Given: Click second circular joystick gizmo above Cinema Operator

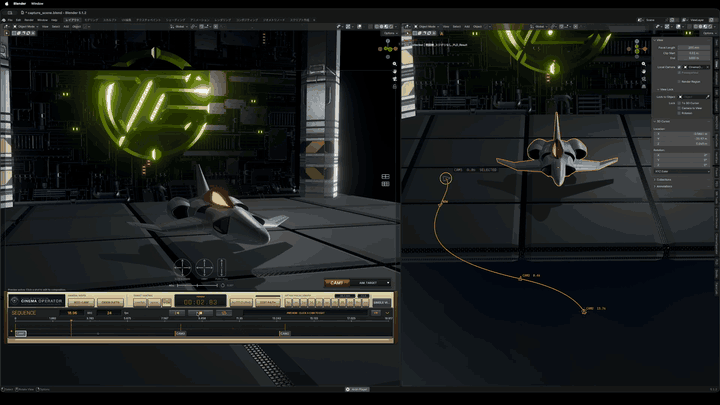Looking at the screenshot, I should pyautogui.click(x=204, y=267).
